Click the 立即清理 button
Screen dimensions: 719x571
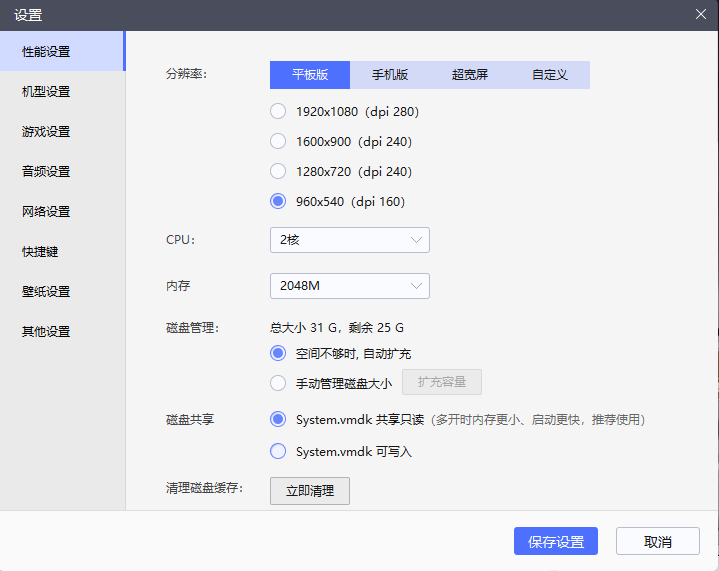pyautogui.click(x=310, y=491)
